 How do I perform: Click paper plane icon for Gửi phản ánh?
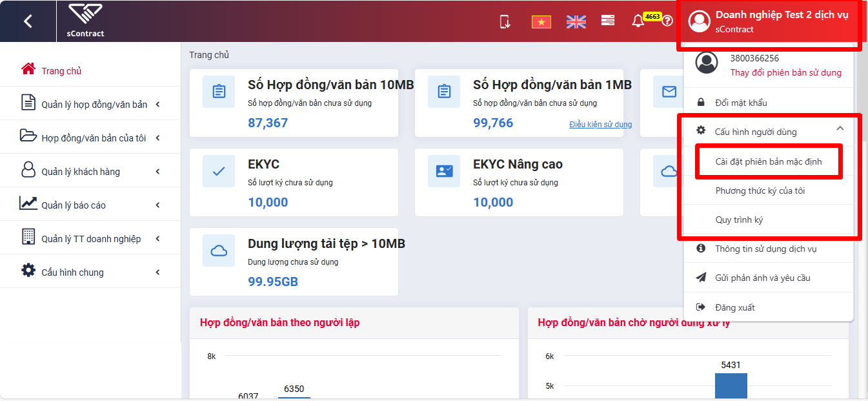click(x=701, y=278)
